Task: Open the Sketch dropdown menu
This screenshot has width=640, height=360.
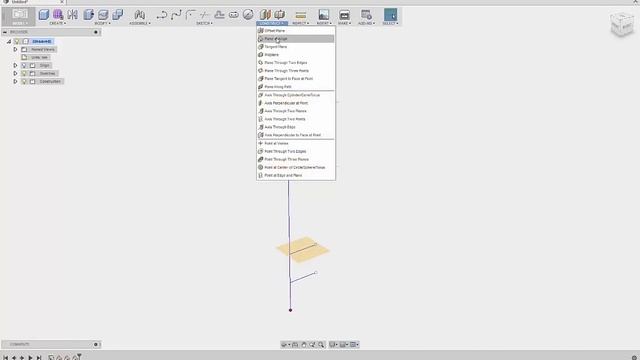Action: 204,23
